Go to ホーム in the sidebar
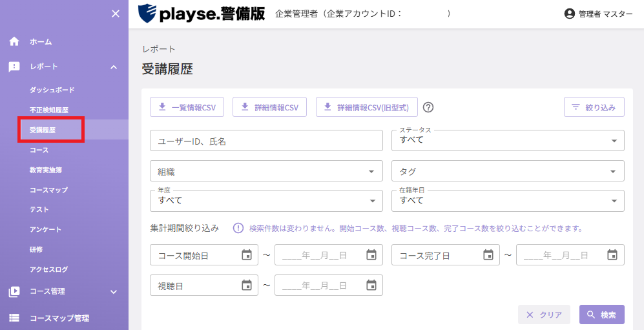 coord(41,41)
